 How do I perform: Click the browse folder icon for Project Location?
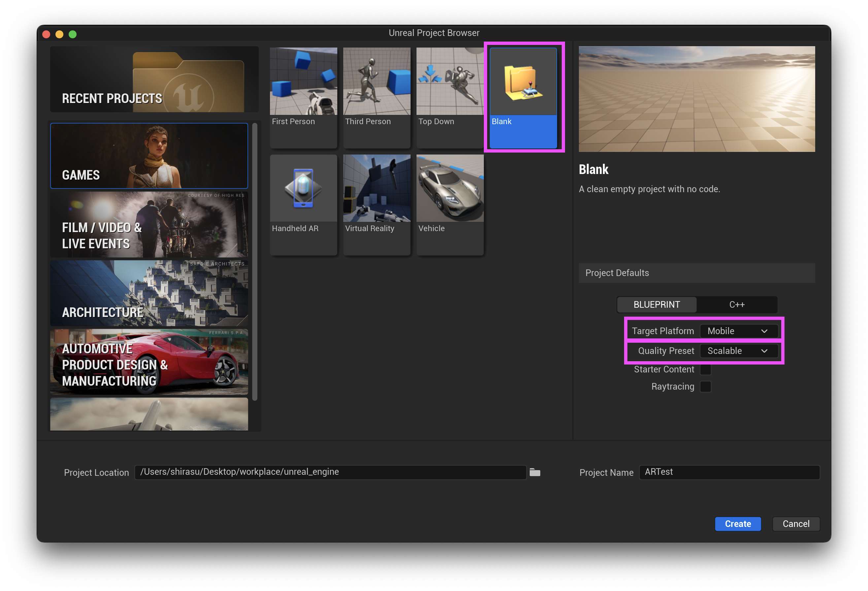coord(535,472)
